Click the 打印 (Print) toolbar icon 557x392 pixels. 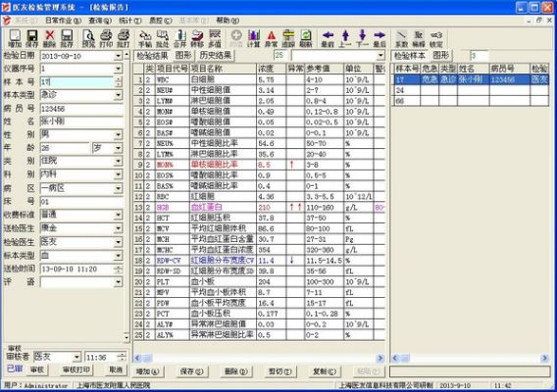(106, 38)
